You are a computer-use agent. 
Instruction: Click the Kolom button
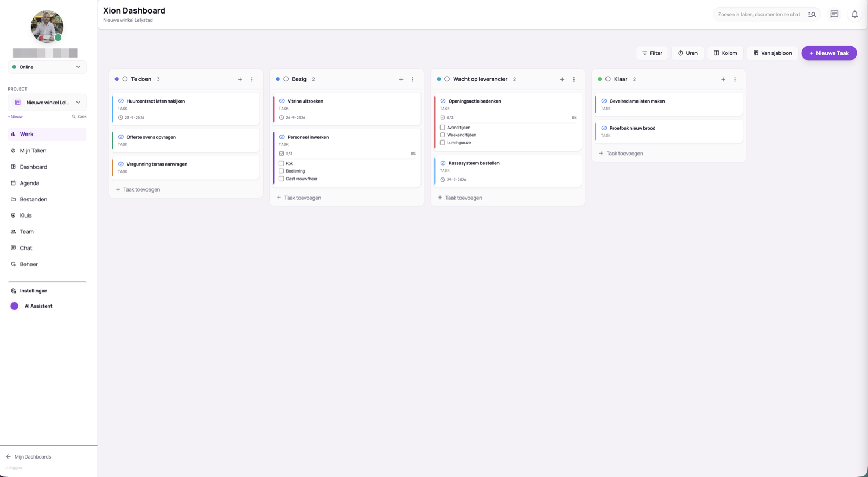(725, 53)
